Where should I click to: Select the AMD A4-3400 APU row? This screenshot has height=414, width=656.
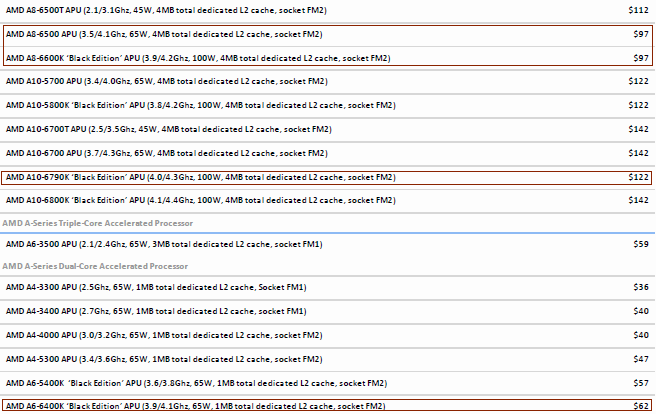point(156,311)
